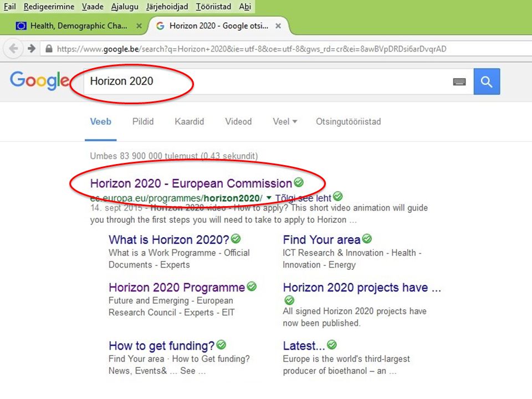Select the Veeb search tab
532x399 pixels.
(x=100, y=121)
